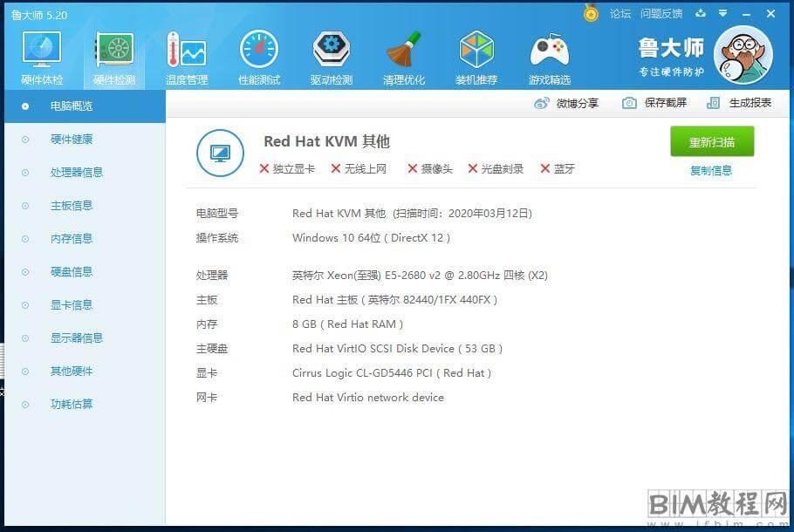794x532 pixels.
Task: Click 保存截屏 to save screenshot
Action: click(x=654, y=103)
